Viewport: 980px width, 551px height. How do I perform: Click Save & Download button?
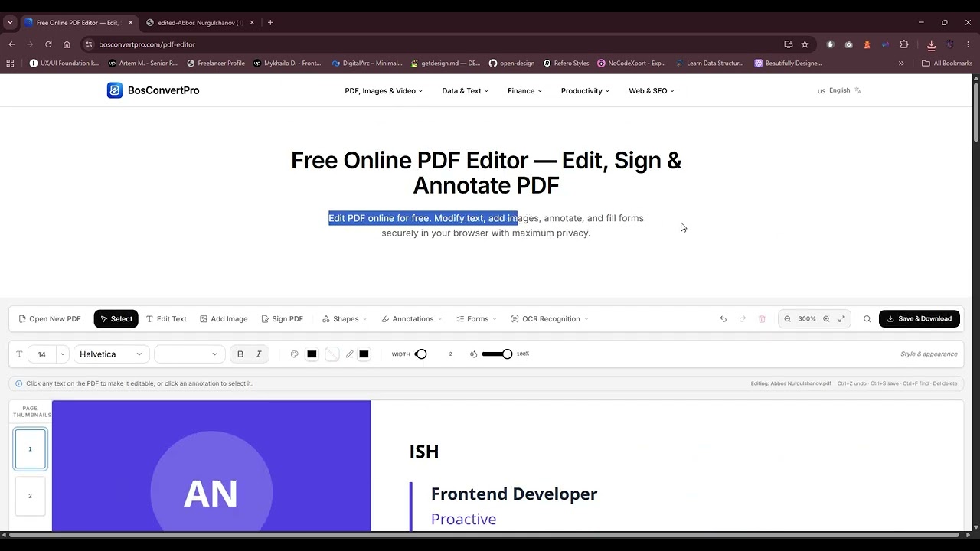(919, 319)
